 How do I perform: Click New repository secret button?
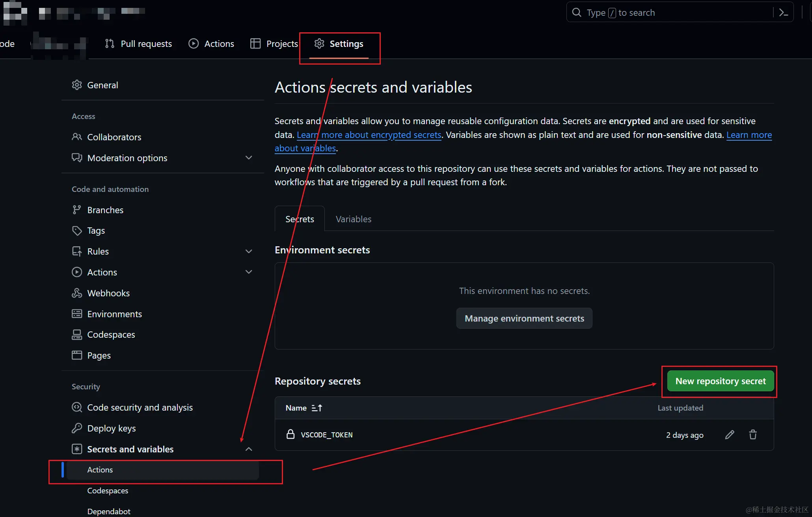coord(720,381)
